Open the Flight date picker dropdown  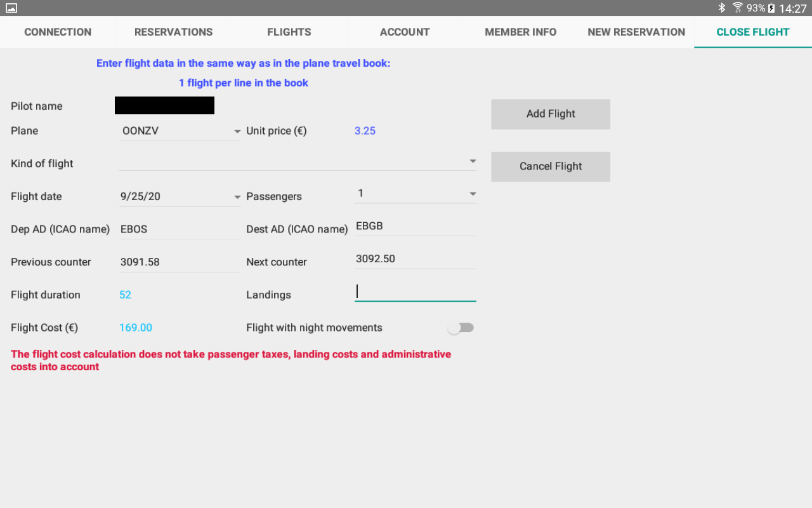pyautogui.click(x=180, y=197)
